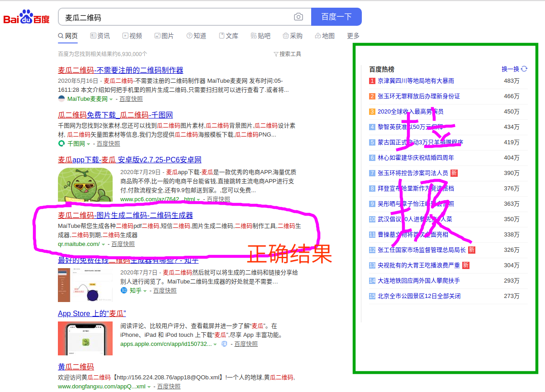Click the MaiTube麦麦网 source icon
The width and height of the screenshot is (545, 392).
pos(62,99)
